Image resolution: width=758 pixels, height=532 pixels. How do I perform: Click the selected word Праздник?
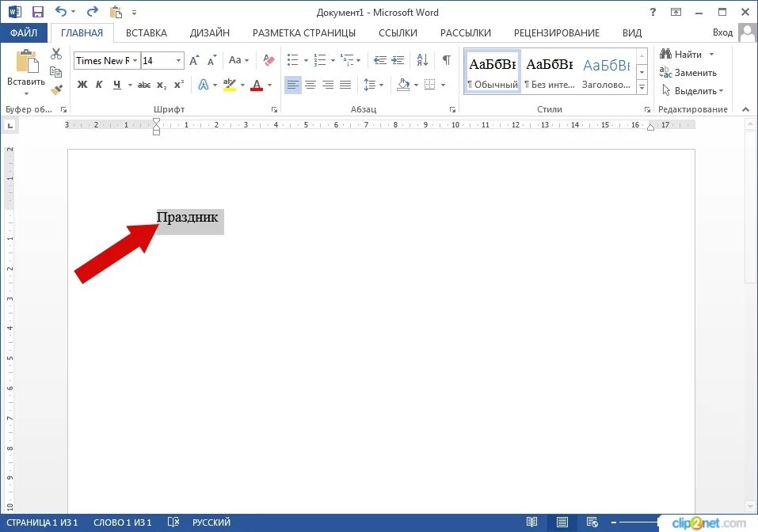coord(187,217)
